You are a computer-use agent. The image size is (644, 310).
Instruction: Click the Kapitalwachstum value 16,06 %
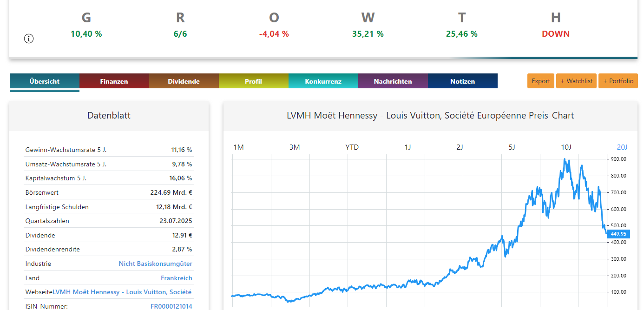[181, 178]
